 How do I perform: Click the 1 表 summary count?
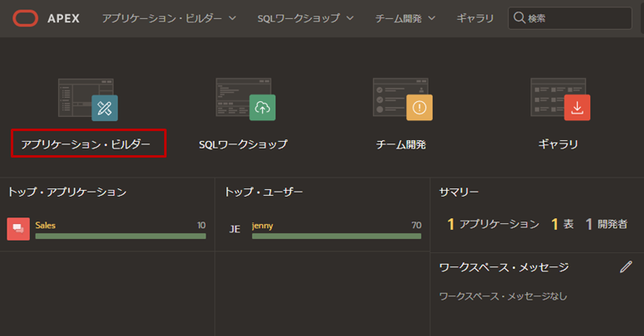[x=562, y=224]
